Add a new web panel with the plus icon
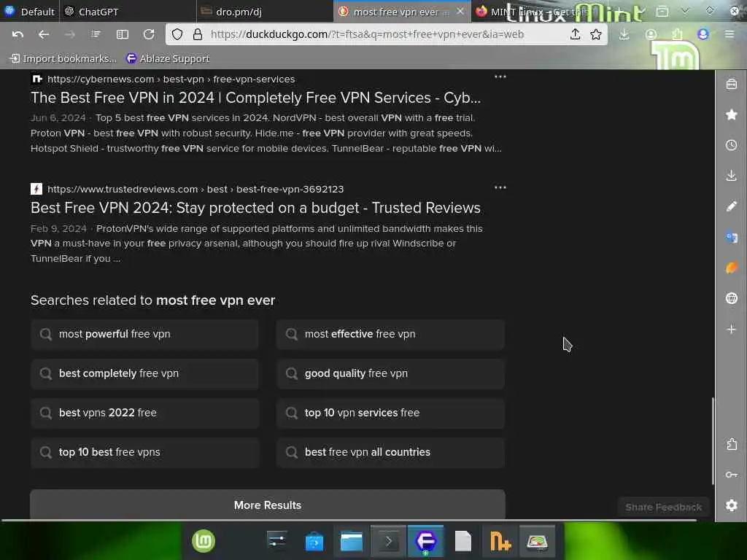Screen dimensions: 747x560 coord(731,329)
